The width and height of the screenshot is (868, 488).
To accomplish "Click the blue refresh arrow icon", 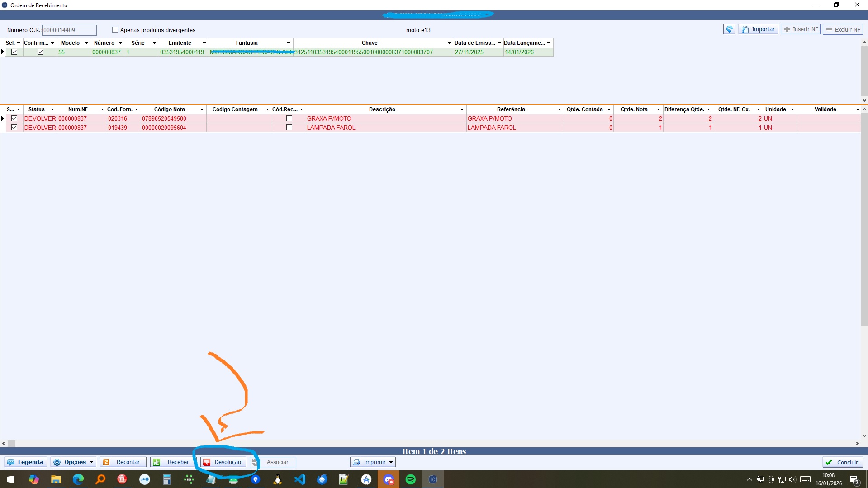I will coord(729,29).
